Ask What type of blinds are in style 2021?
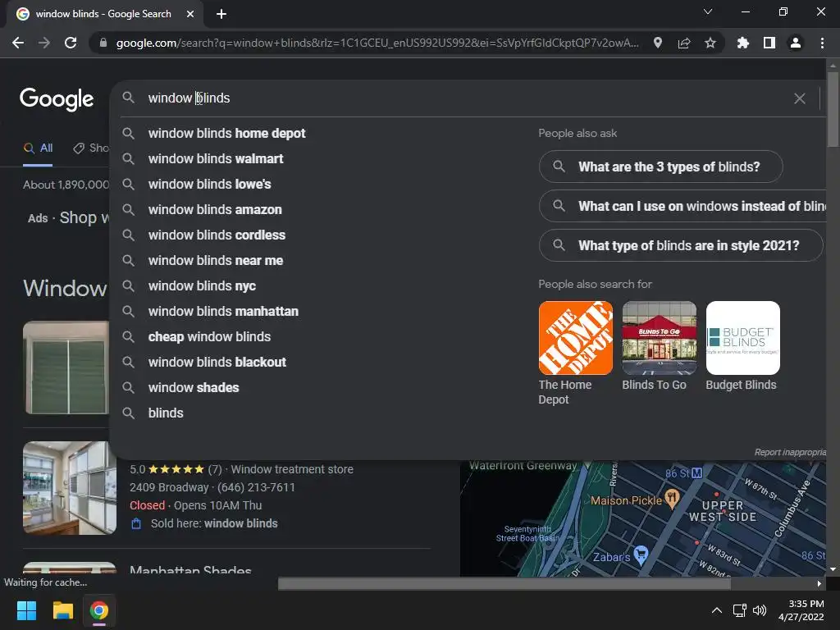Image resolution: width=840 pixels, height=630 pixels. coord(681,245)
